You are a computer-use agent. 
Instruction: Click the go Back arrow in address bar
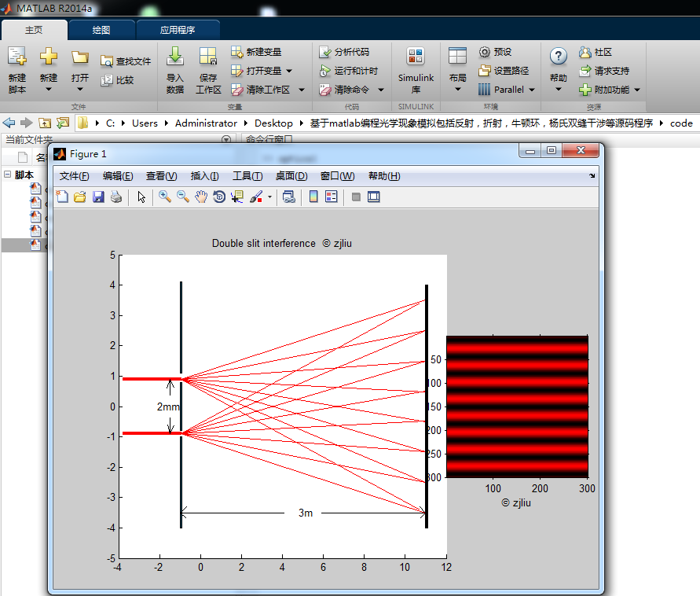tap(9, 123)
